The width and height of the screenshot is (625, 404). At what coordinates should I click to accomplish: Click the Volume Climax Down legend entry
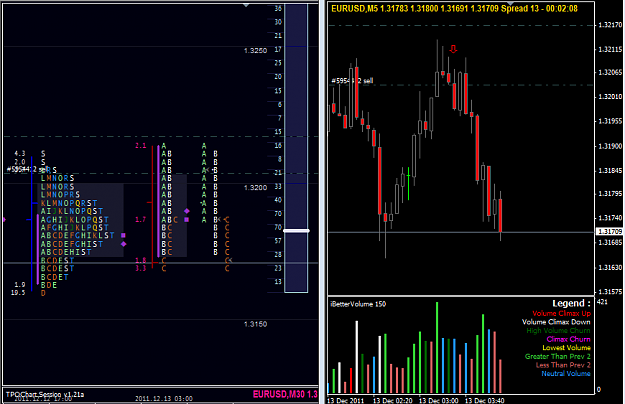click(x=556, y=322)
